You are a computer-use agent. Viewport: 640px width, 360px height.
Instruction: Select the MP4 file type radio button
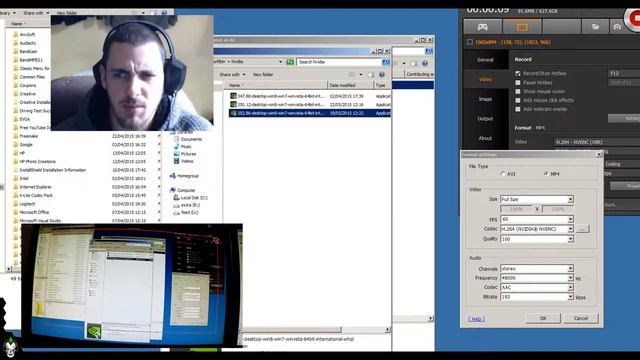(546, 174)
